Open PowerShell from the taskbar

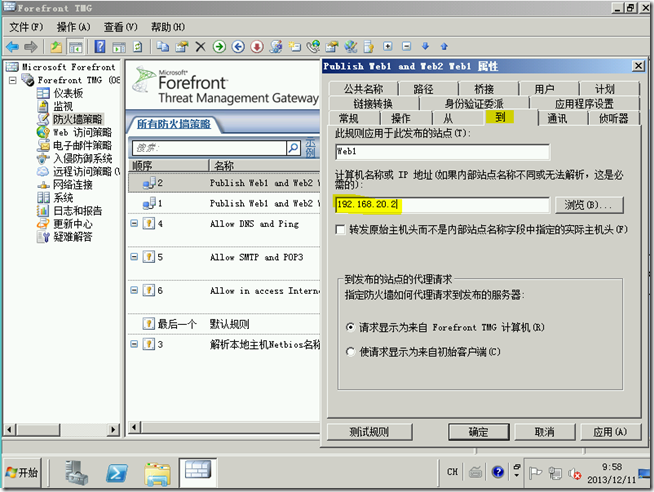point(117,473)
